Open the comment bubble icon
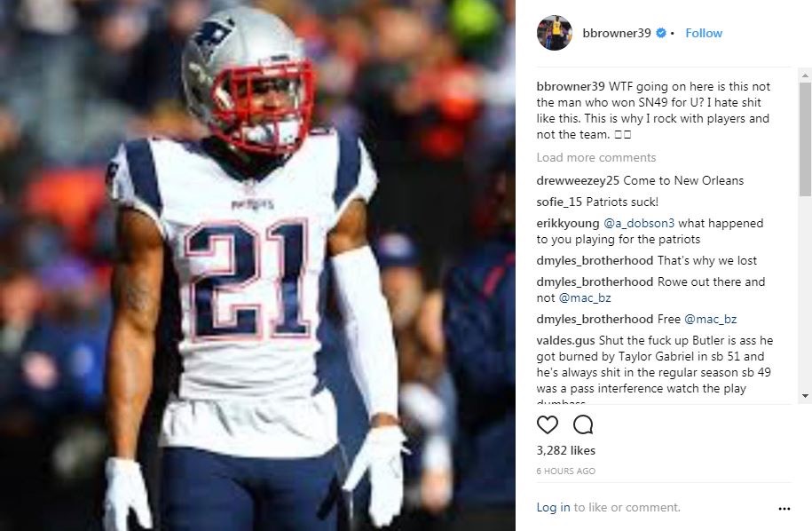 pyautogui.click(x=583, y=424)
